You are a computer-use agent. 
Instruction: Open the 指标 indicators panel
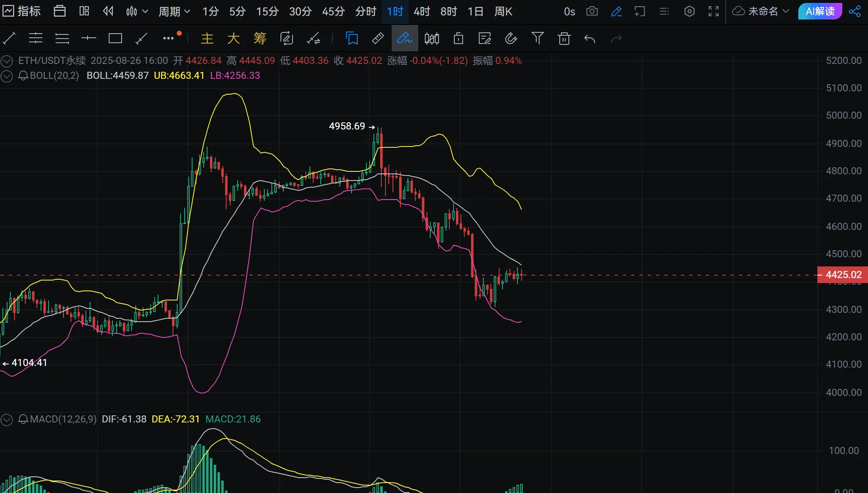point(22,11)
